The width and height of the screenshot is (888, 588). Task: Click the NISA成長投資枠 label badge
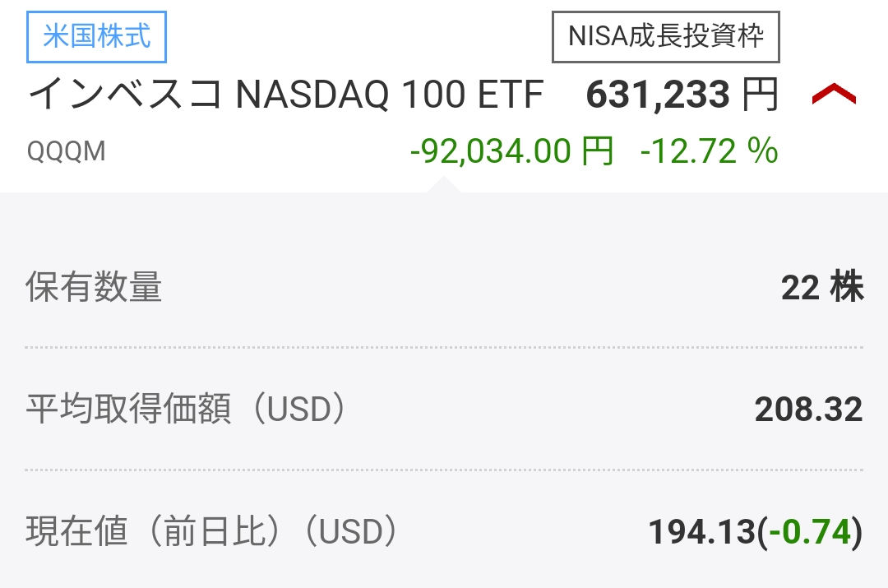pyautogui.click(x=666, y=37)
